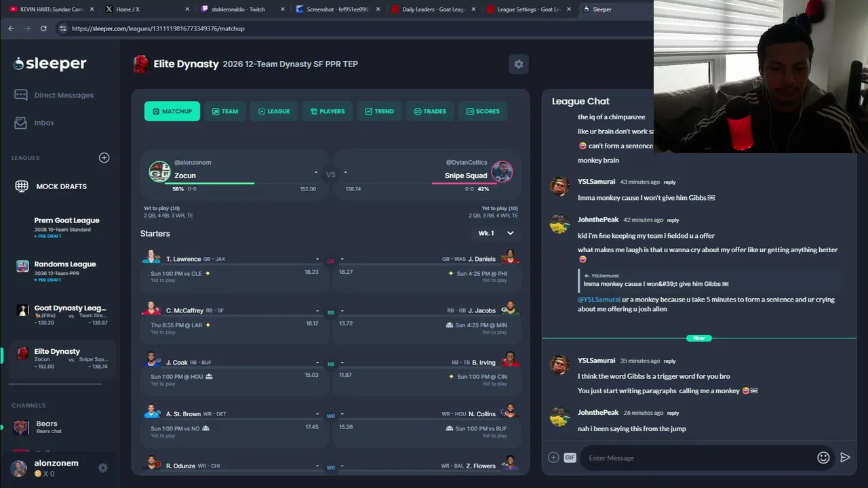
Task: Click the Sleeper logo
Action: coord(50,64)
